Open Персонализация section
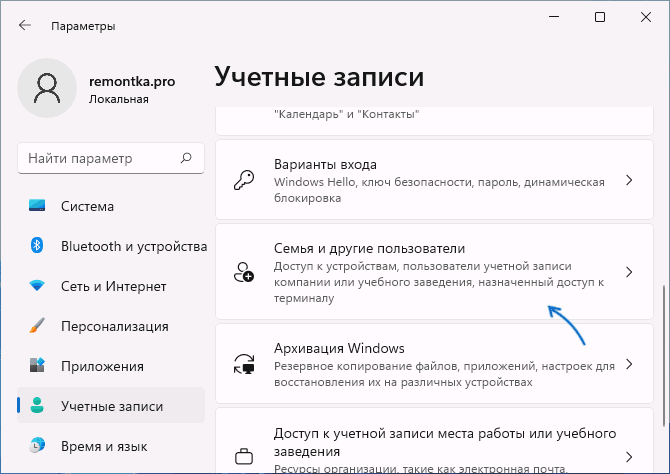The image size is (670, 474). click(x=111, y=326)
